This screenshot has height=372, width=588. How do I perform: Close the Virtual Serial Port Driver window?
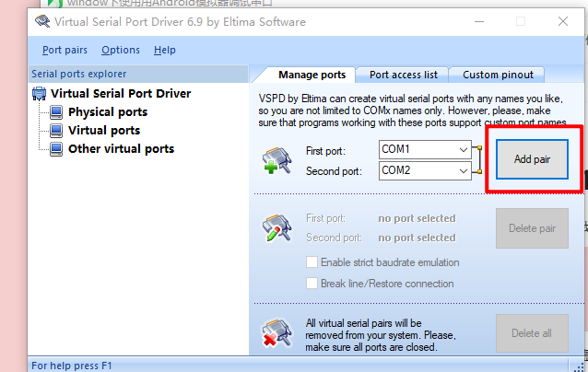[563, 21]
